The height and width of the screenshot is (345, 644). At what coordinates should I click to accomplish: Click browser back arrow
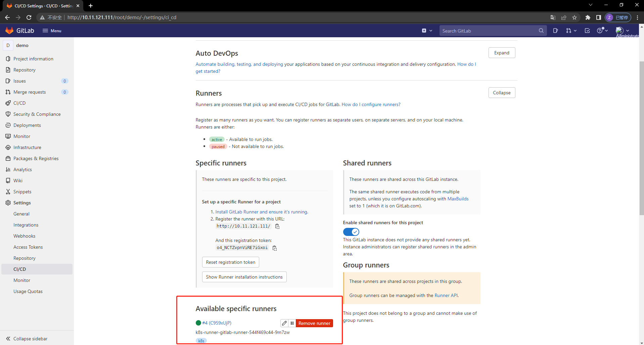click(7, 17)
